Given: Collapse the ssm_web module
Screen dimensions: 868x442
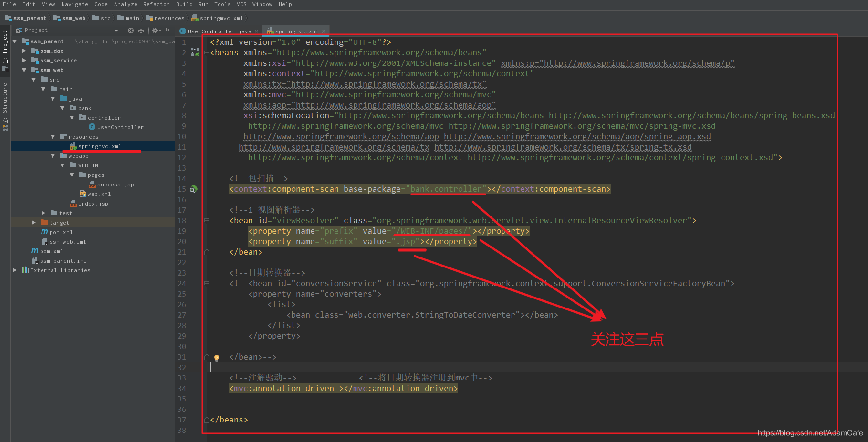Looking at the screenshot, I should [x=24, y=70].
